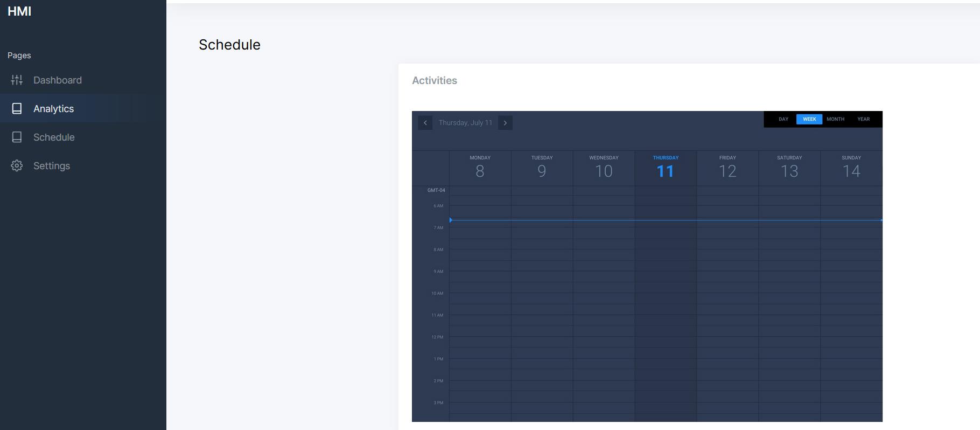
Task: Open the Dashboard page link
Action: tap(58, 80)
